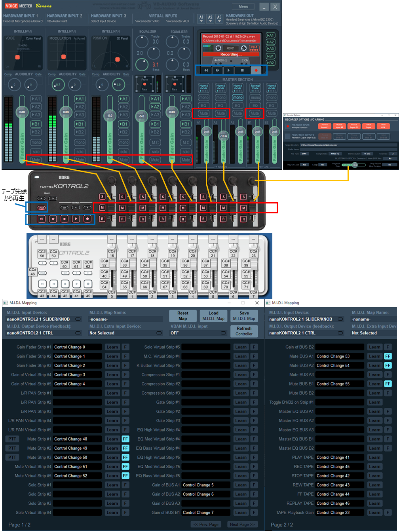Enable EQ for bus A1 in Master Section
The width and height of the screenshot is (399, 532).
(204, 105)
